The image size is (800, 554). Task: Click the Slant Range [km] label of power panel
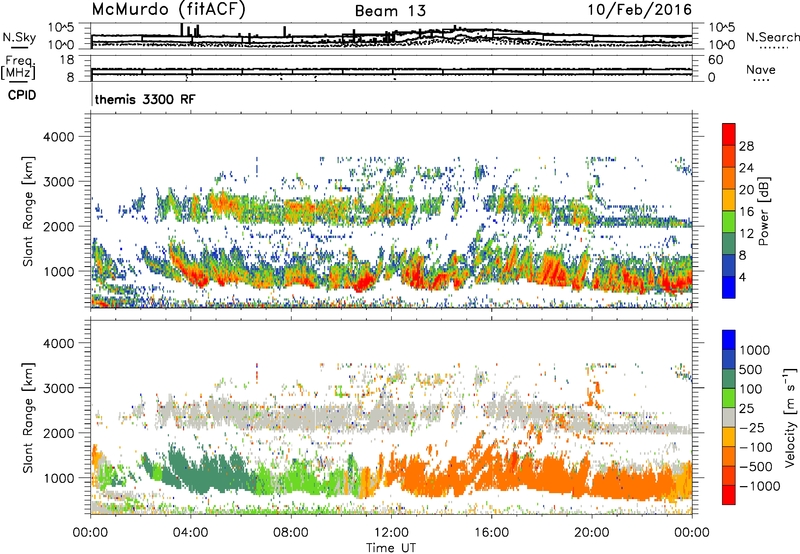[x=28, y=211]
